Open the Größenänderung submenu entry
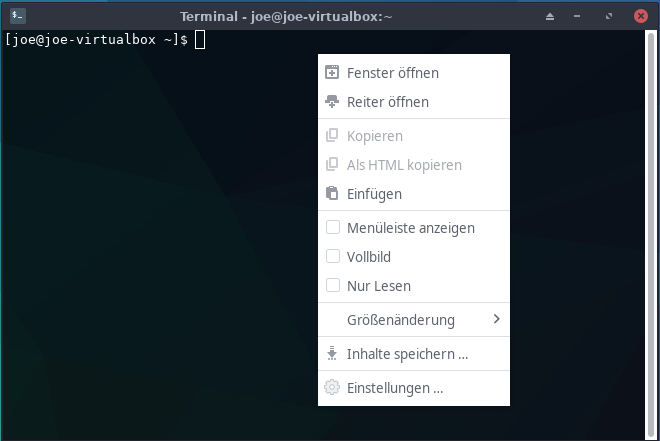 tap(400, 319)
